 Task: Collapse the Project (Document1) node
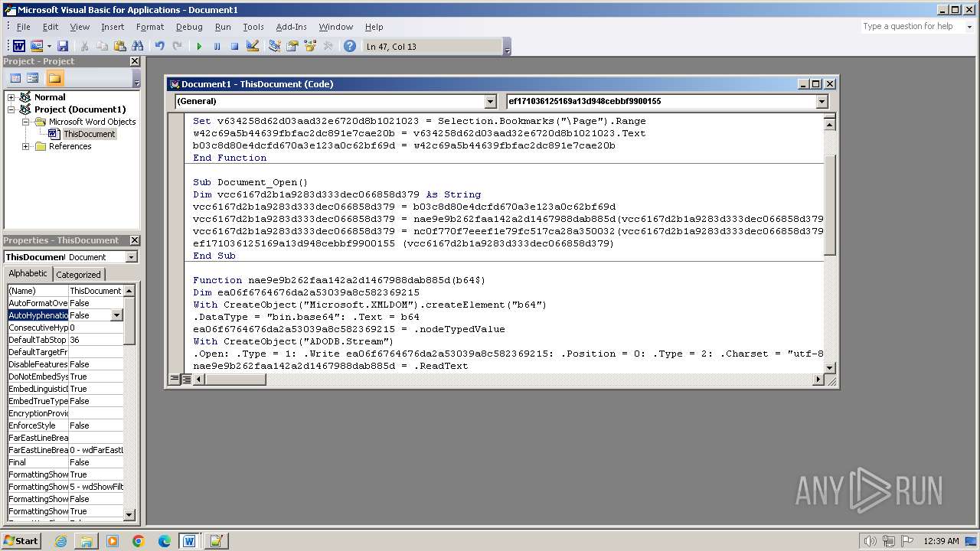point(11,109)
